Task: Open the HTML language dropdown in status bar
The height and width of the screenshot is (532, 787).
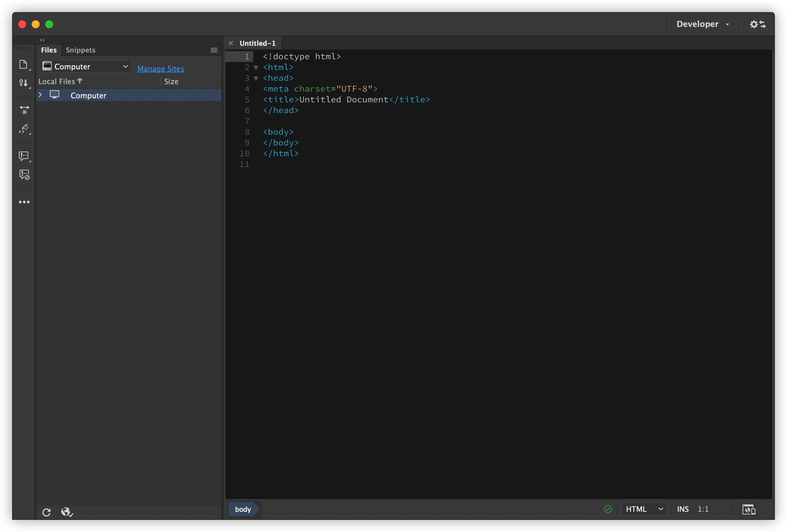Action: tap(644, 509)
